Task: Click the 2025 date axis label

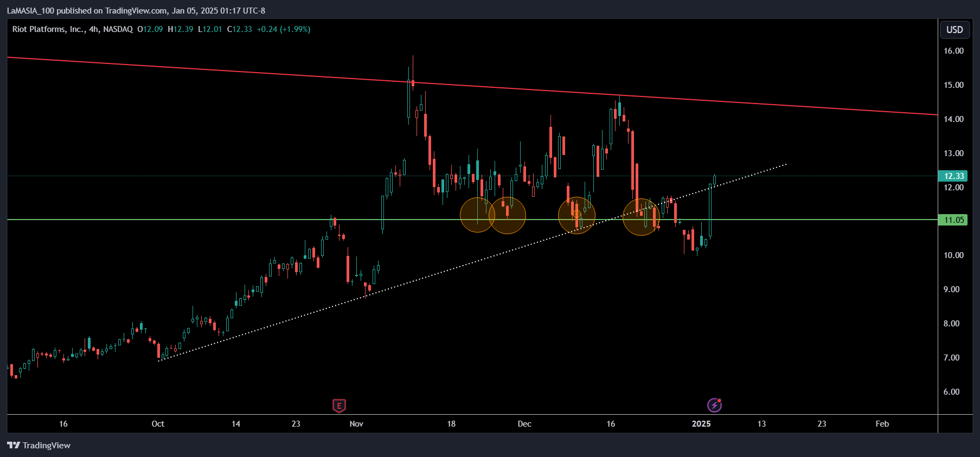Action: pos(701,424)
